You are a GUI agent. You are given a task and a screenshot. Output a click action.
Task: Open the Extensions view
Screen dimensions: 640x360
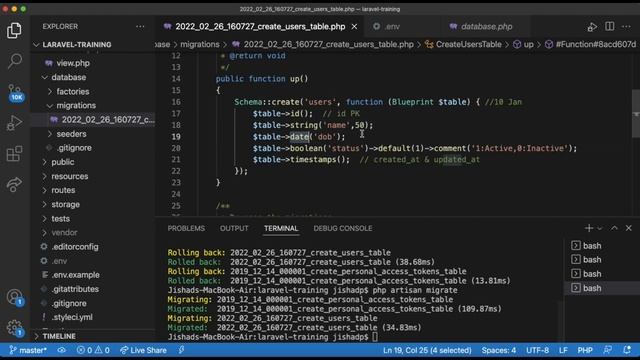pyautogui.click(x=14, y=153)
